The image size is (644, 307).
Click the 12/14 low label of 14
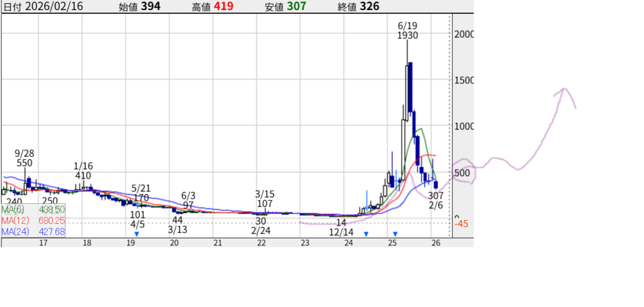[341, 227]
